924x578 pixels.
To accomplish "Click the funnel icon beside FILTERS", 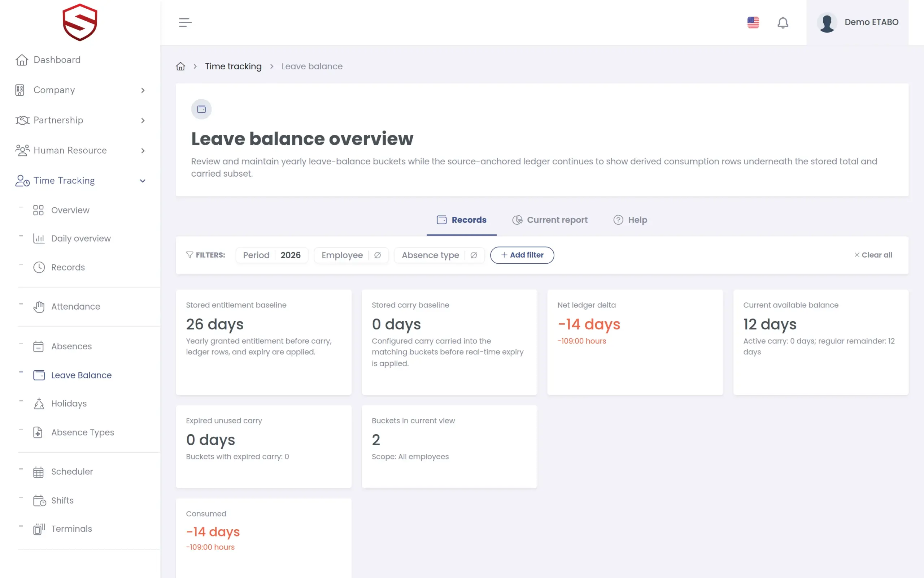I will pos(189,255).
